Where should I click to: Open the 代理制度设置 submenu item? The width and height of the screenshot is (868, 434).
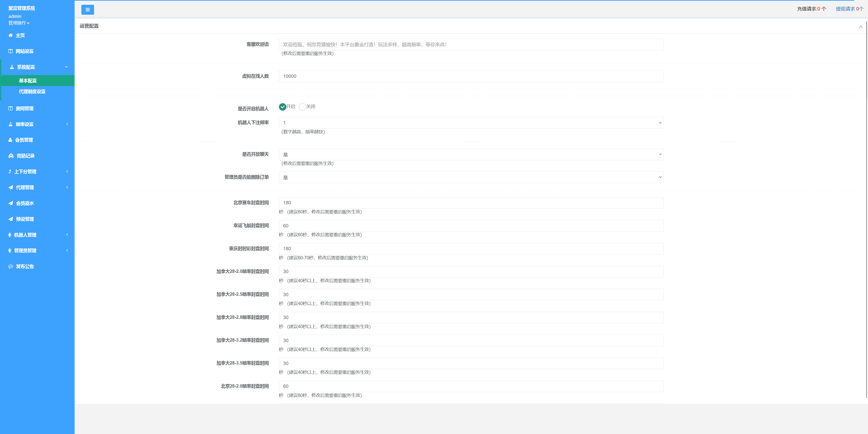pos(32,92)
